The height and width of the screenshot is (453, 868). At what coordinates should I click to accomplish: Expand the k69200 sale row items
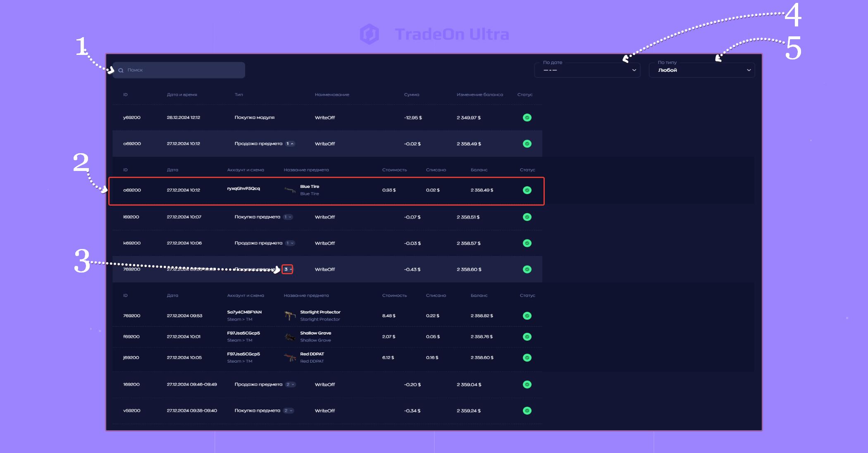[x=290, y=243]
